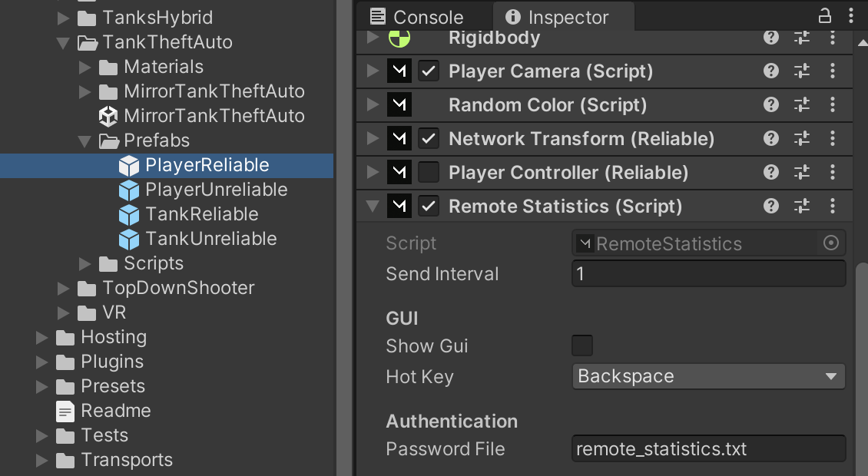
Task: Click the Send Interval input field
Action: point(708,274)
